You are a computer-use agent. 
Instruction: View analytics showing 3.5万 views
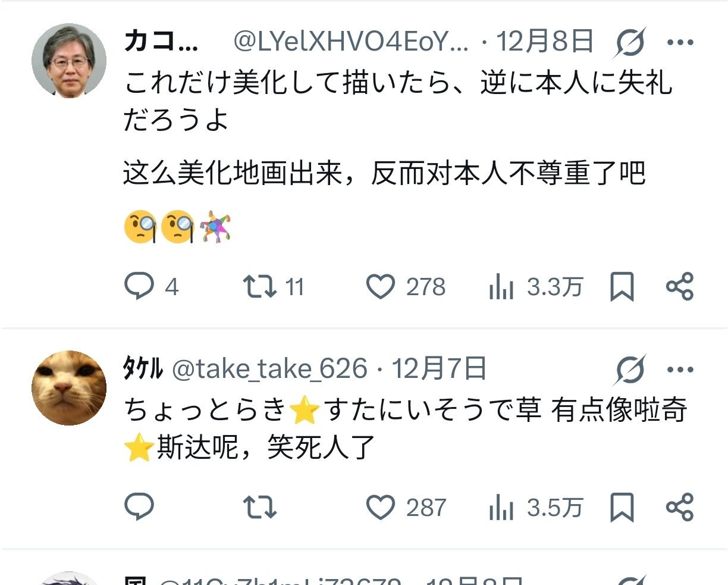click(x=536, y=508)
